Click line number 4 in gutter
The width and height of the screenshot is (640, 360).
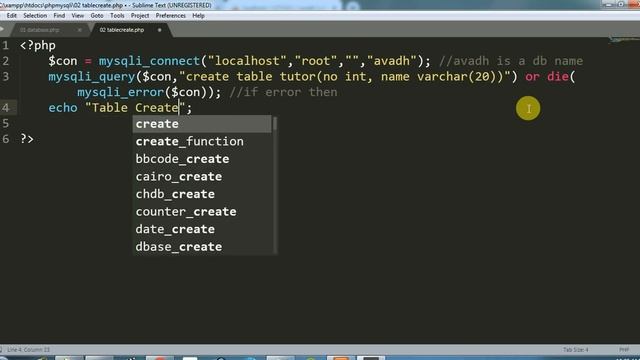click(x=6, y=108)
